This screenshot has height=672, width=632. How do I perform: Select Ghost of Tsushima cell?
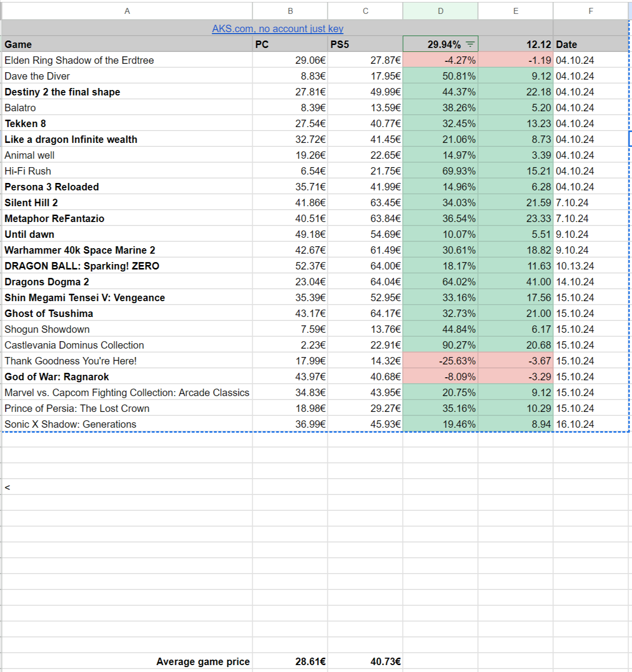pos(127,314)
